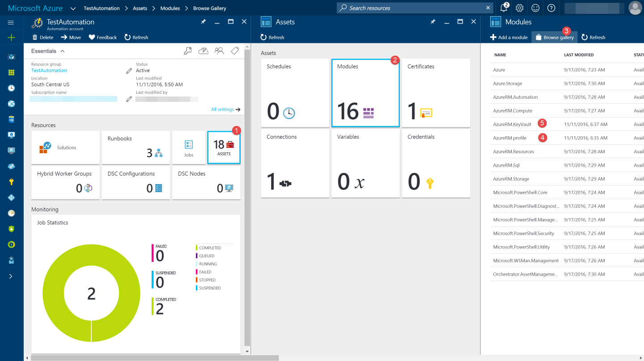This screenshot has height=361, width=644.
Task: Open the help question mark icon
Action: (x=551, y=8)
